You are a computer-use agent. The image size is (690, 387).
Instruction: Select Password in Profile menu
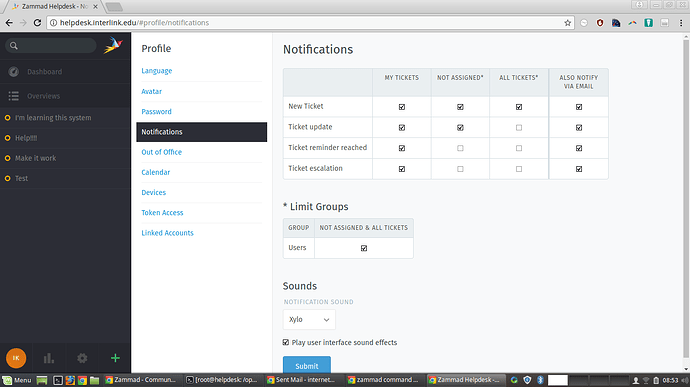click(x=156, y=112)
